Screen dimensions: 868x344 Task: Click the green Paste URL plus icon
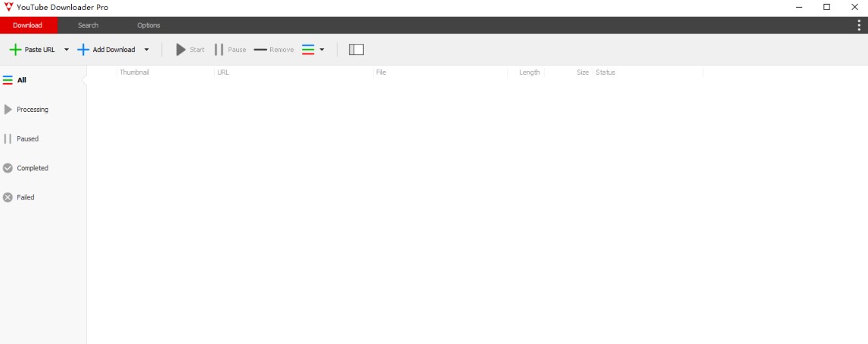pyautogui.click(x=14, y=50)
